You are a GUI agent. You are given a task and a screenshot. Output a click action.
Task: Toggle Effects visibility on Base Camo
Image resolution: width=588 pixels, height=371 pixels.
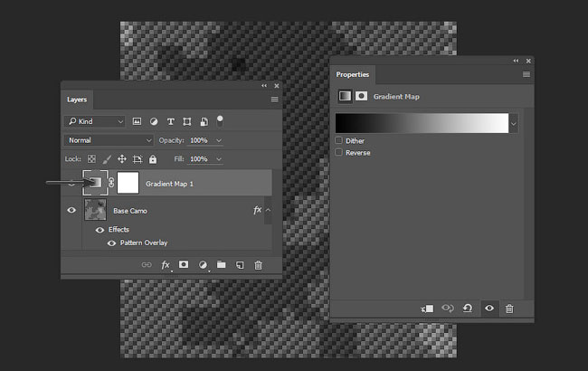click(x=100, y=230)
